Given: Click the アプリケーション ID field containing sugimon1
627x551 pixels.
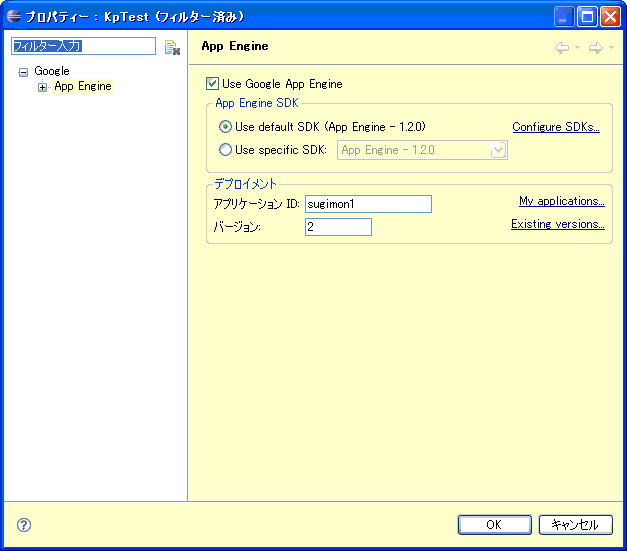Looking at the screenshot, I should click(368, 204).
